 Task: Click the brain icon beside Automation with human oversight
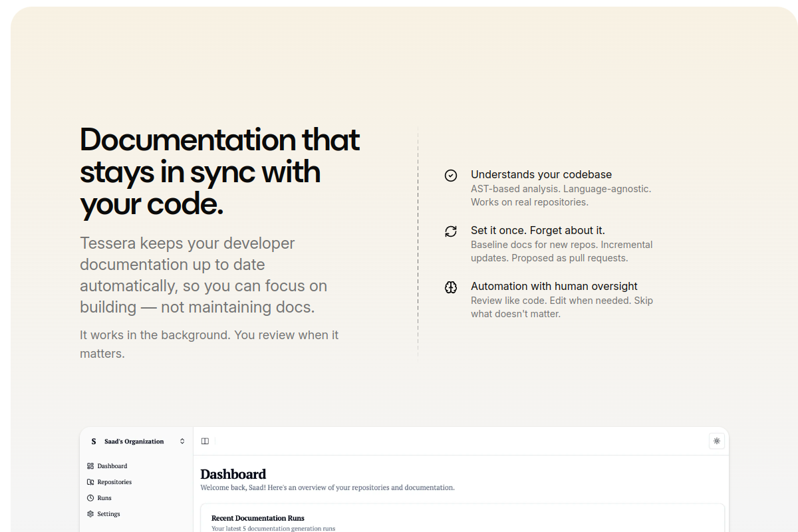point(451,287)
